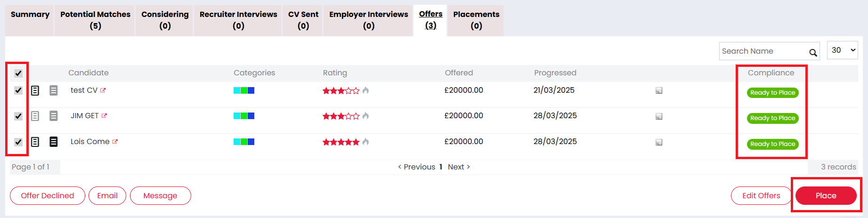868x218 pixels.
Task: Open test CV external link icon
Action: [x=103, y=90]
